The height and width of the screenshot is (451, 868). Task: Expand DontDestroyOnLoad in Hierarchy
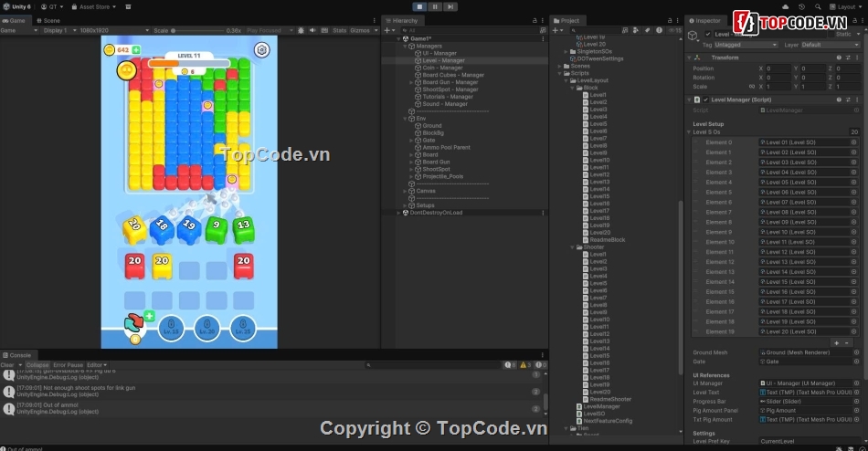click(x=399, y=213)
